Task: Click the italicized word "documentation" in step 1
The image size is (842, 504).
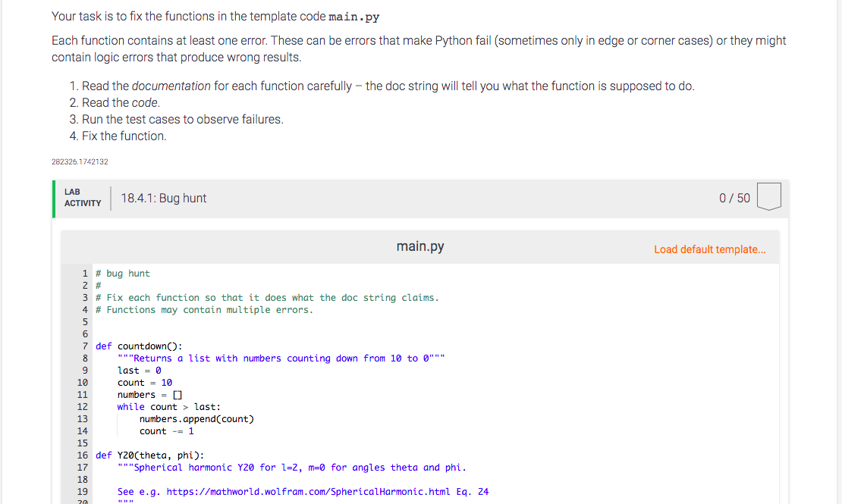Action: [171, 86]
